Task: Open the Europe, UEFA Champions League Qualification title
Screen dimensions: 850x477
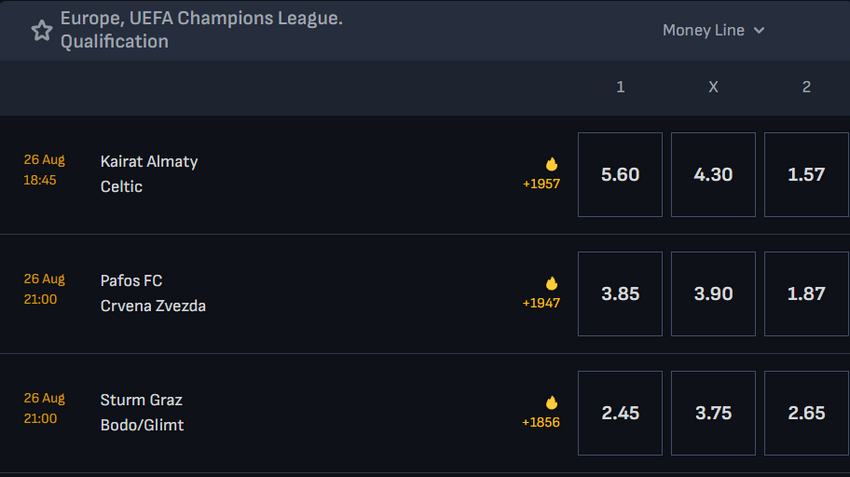Action: click(202, 30)
